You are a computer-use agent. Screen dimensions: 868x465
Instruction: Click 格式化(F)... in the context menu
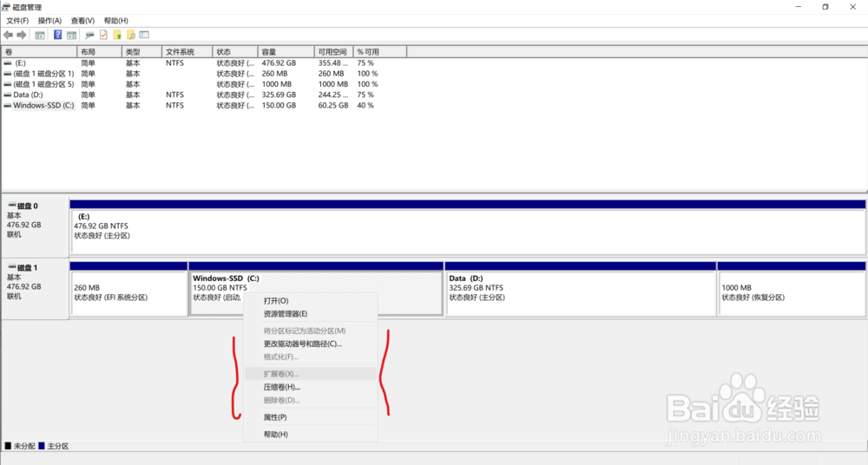point(311,357)
